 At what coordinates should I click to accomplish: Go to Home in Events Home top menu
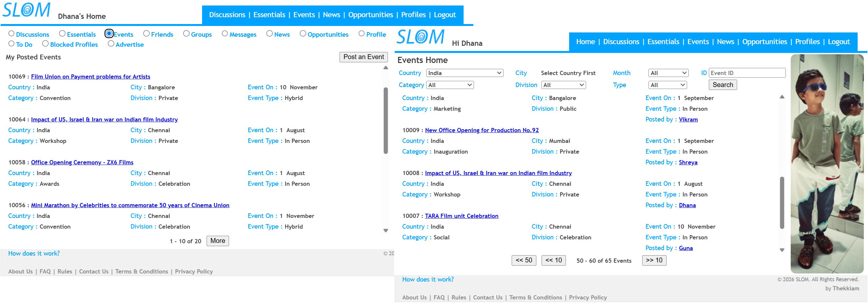click(x=585, y=42)
